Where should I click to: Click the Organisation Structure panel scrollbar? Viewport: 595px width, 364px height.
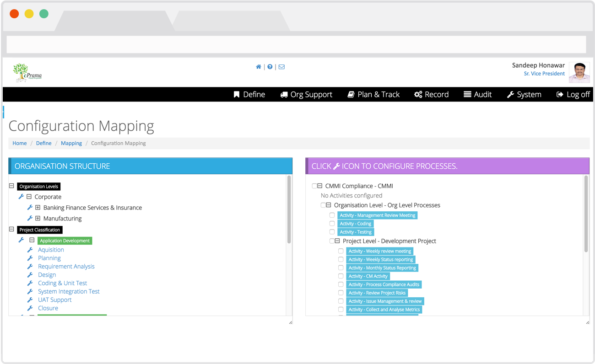coord(289,210)
